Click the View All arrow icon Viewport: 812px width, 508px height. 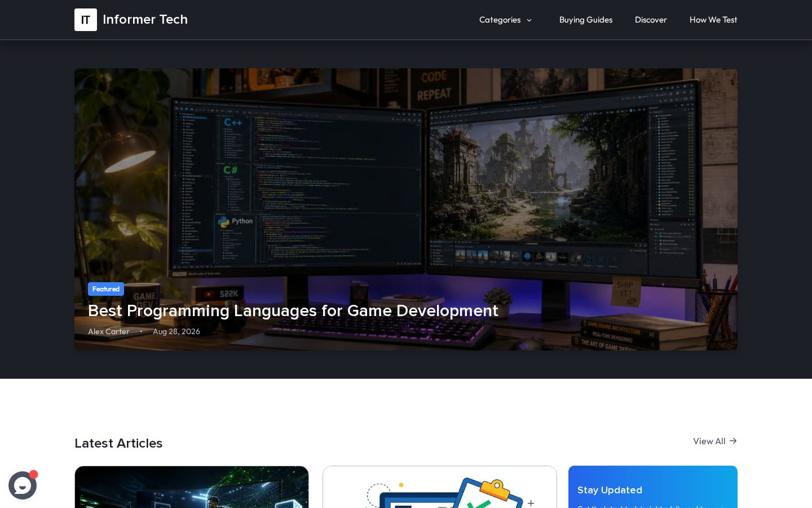pos(733,441)
